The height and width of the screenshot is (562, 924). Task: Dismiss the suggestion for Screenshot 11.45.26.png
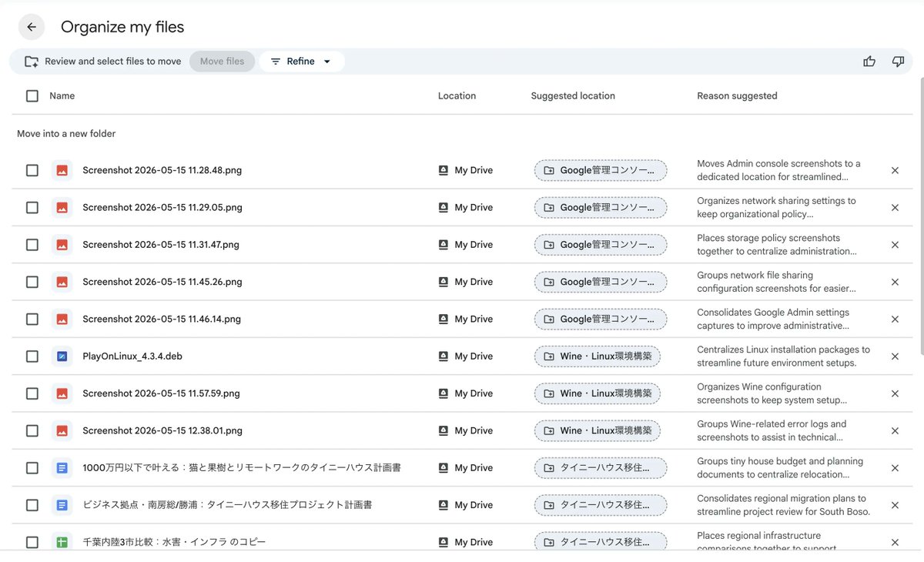[x=895, y=282]
